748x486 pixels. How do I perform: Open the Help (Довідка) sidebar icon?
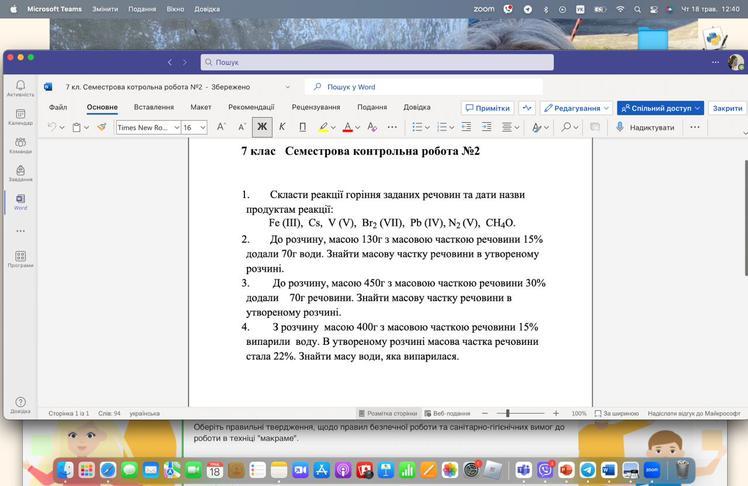tap(20, 404)
